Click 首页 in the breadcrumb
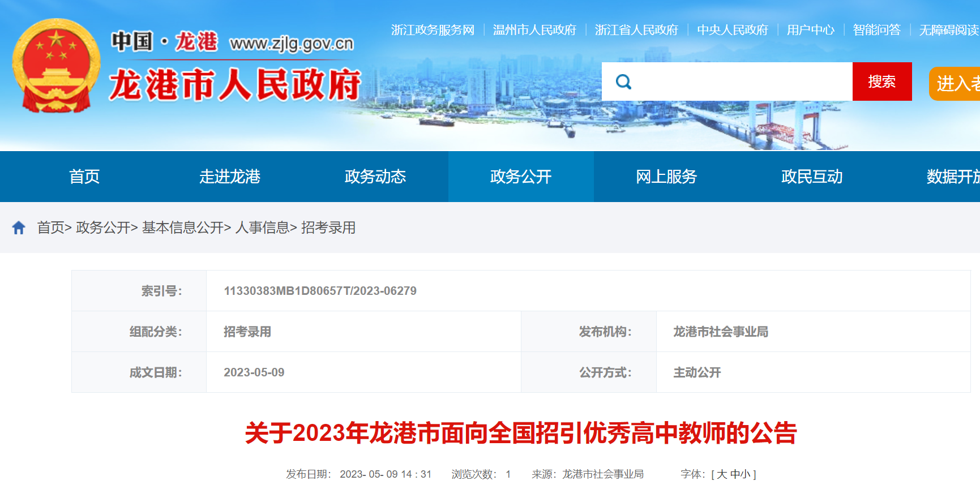Image resolution: width=980 pixels, height=489 pixels. 50,228
